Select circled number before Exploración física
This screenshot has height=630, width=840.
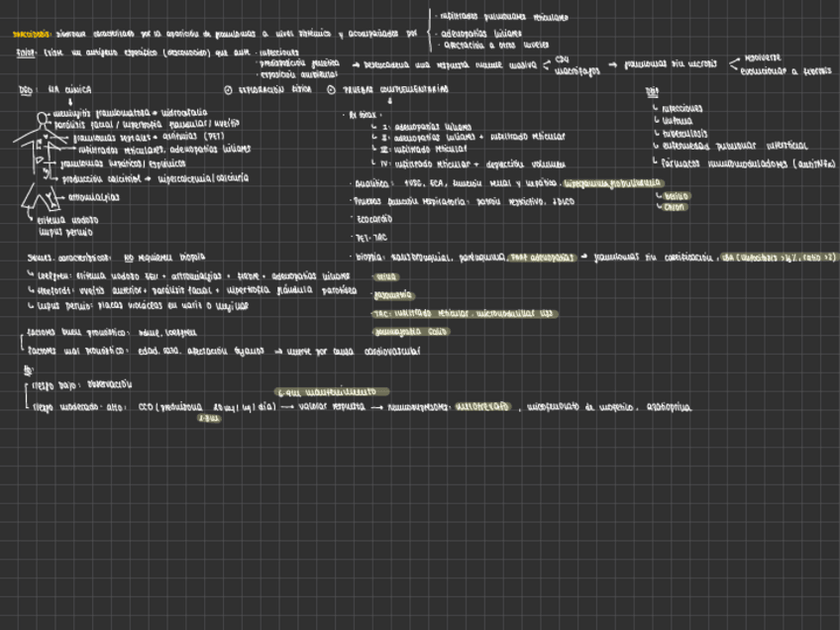229,89
